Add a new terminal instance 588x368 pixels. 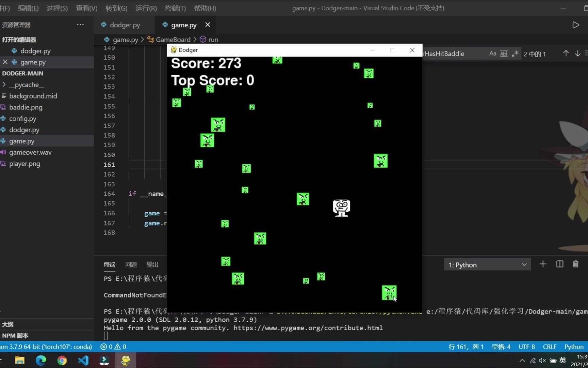point(543,264)
